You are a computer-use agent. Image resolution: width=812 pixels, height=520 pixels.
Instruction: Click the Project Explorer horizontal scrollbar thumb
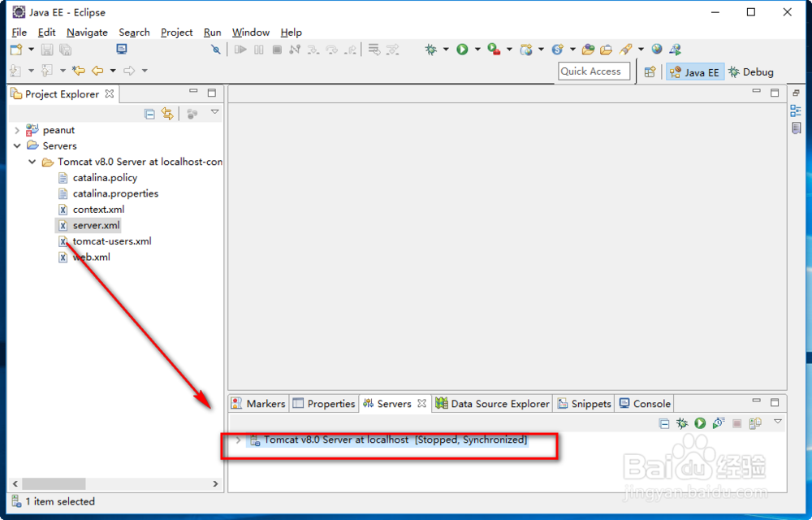pos(54,483)
